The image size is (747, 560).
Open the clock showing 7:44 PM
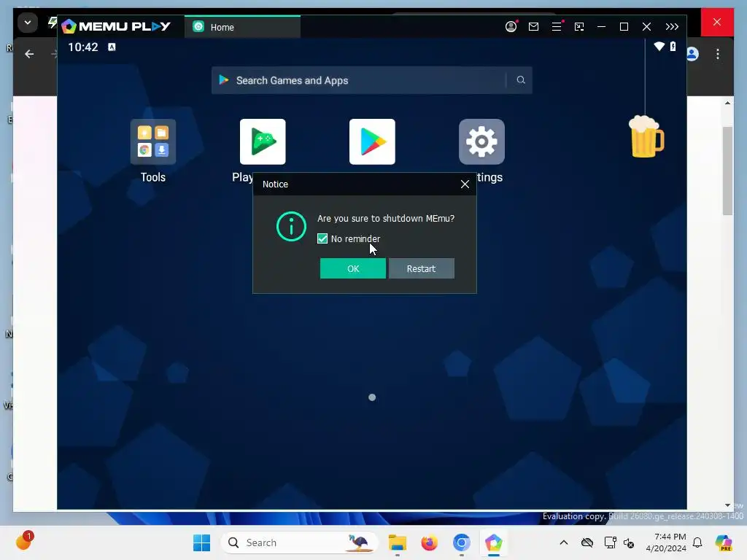[665, 542]
